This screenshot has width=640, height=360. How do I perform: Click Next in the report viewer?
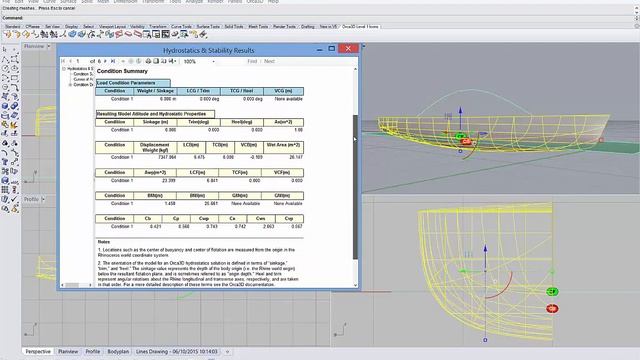[269, 61]
